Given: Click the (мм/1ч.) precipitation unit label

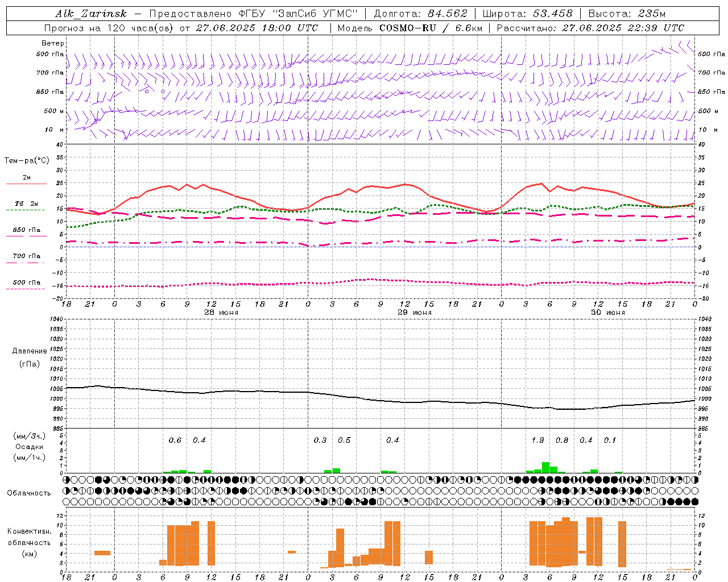Looking at the screenshot, I should tap(30, 458).
